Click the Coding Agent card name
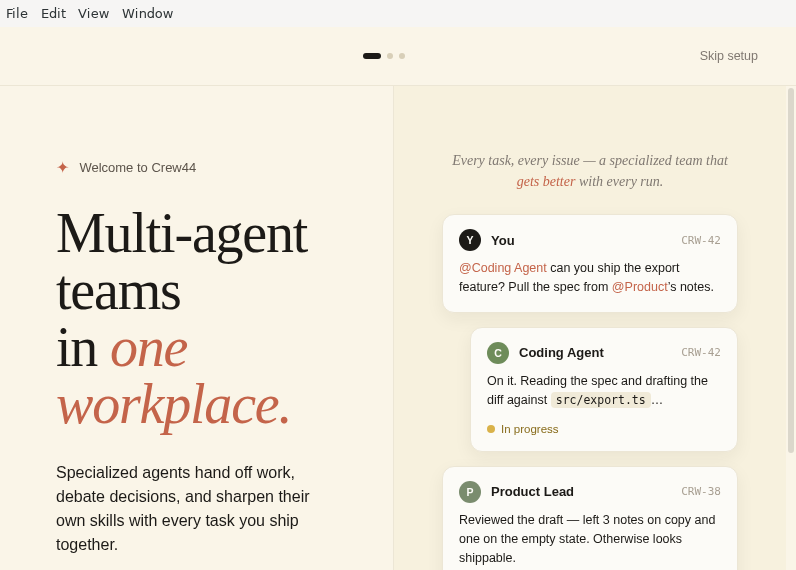 click(x=561, y=353)
